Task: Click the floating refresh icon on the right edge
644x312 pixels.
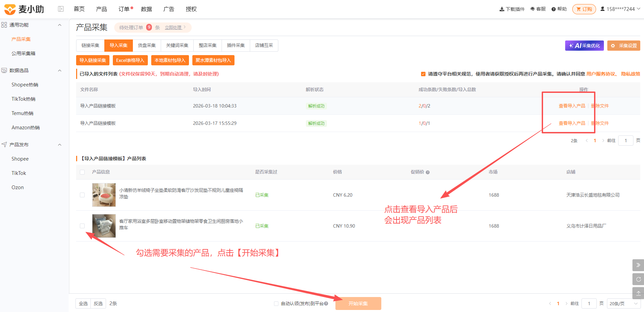Action: [x=638, y=279]
